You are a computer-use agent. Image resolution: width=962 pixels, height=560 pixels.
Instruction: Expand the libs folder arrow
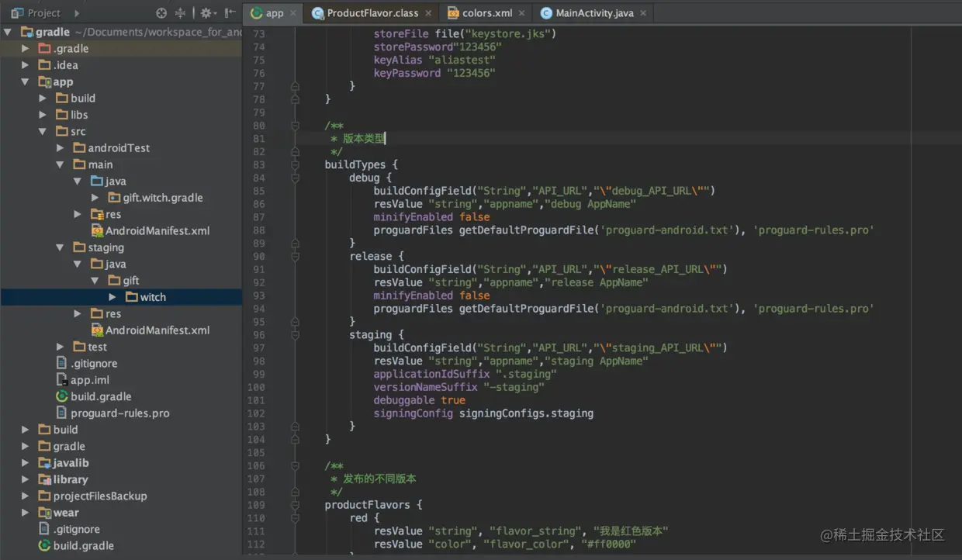43,115
